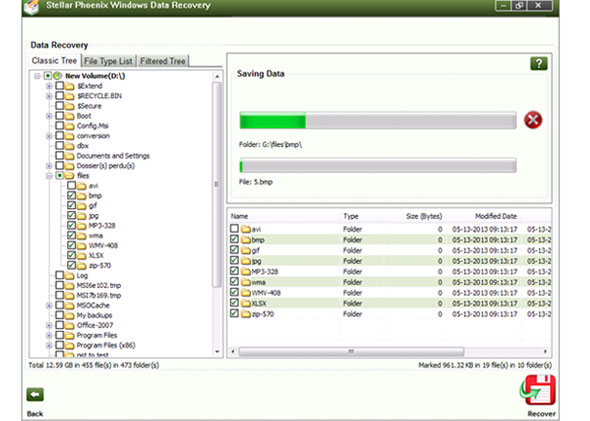Collapse the files folder node
Screen dimensions: 590x421
point(49,176)
